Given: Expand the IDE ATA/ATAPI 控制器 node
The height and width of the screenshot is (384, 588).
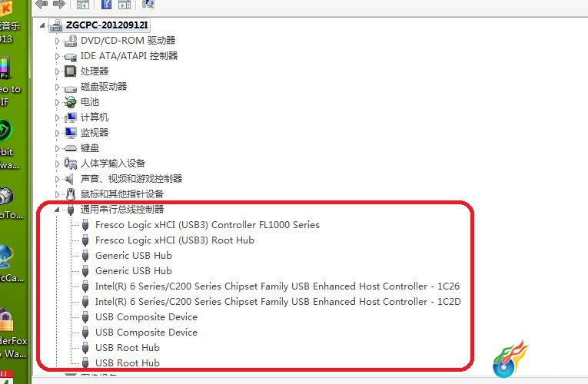Looking at the screenshot, I should pyautogui.click(x=57, y=56).
